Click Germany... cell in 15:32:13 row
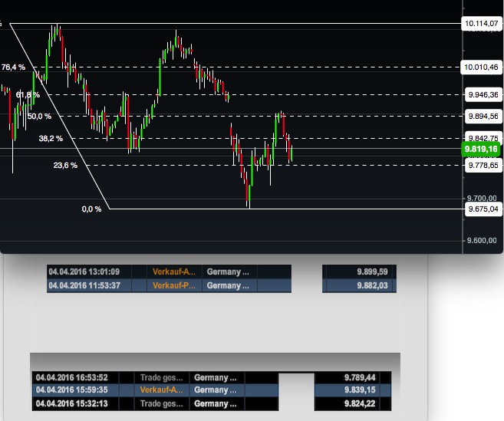 point(217,403)
